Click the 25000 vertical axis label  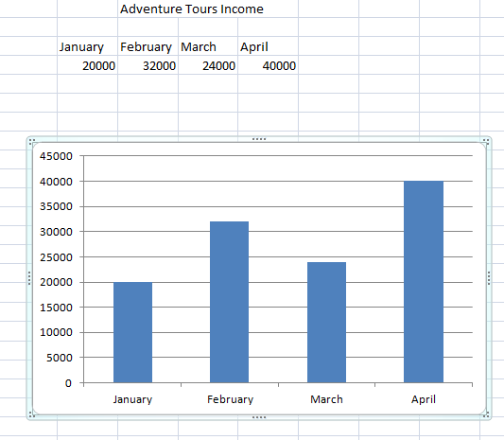(x=56, y=257)
